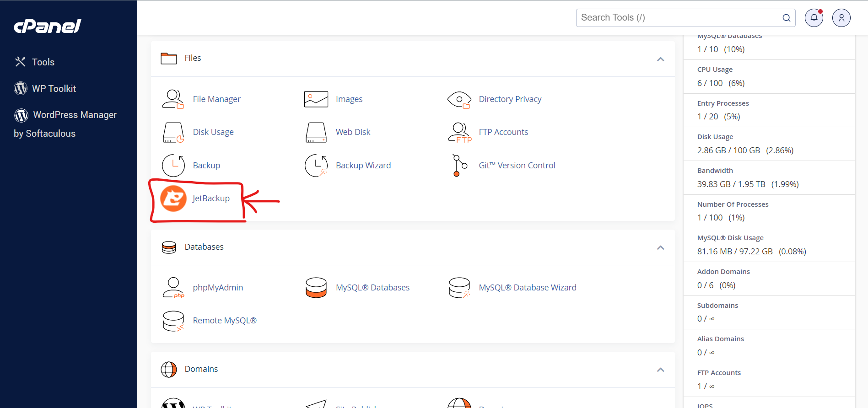Go to Directory Privacy
This screenshot has width=868, height=408.
click(510, 99)
